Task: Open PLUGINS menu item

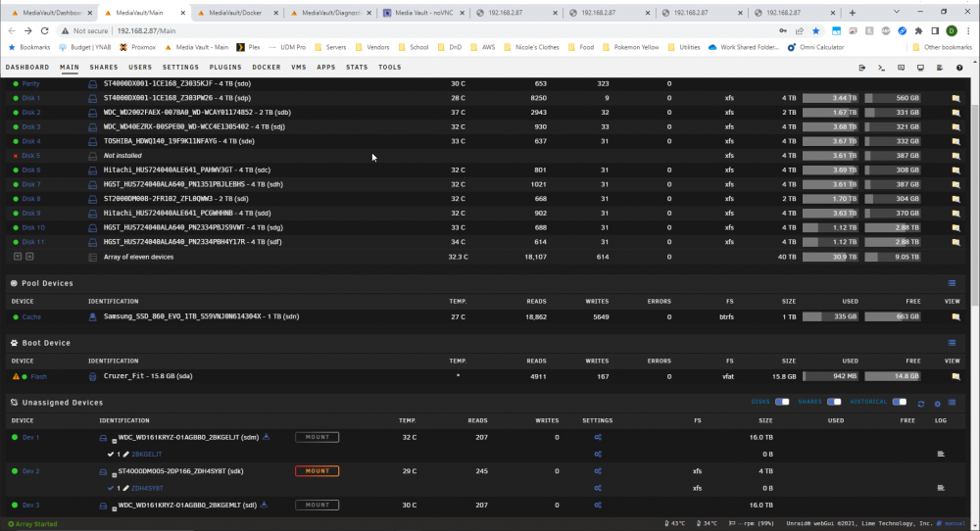Action: point(225,68)
